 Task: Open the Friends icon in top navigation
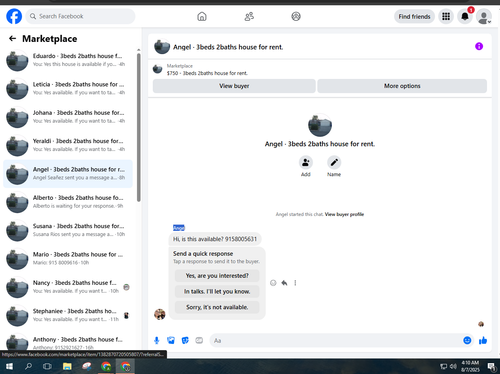[x=249, y=16]
